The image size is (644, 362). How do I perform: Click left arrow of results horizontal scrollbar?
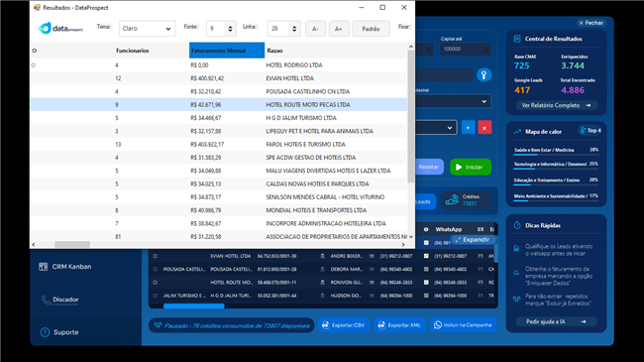pos(34,244)
